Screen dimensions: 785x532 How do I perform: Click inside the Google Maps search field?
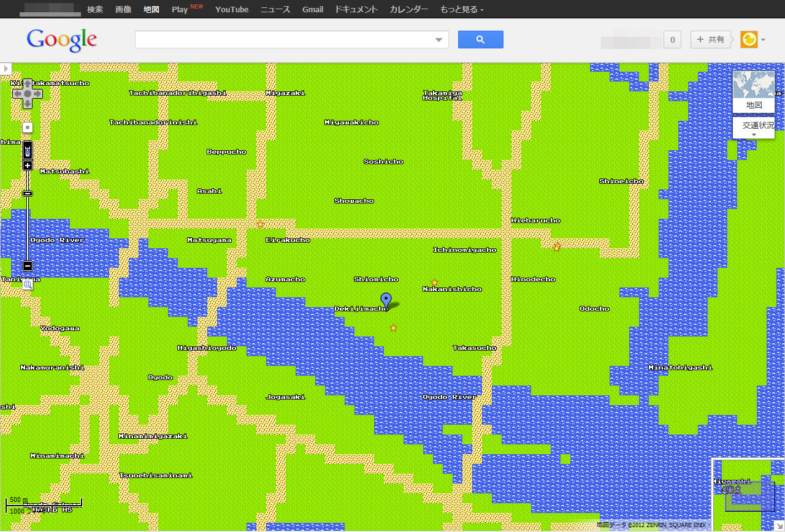(285, 40)
